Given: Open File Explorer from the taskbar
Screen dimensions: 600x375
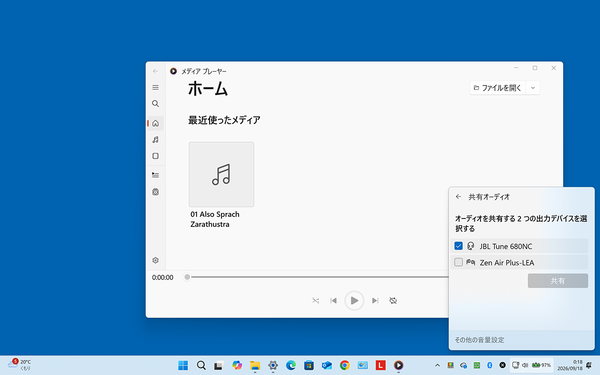Looking at the screenshot, I should point(255,365).
